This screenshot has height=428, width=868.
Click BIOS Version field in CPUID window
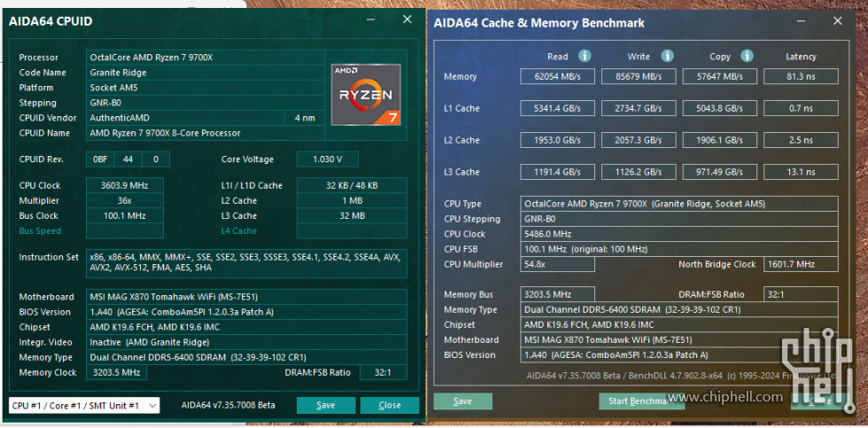(x=246, y=312)
